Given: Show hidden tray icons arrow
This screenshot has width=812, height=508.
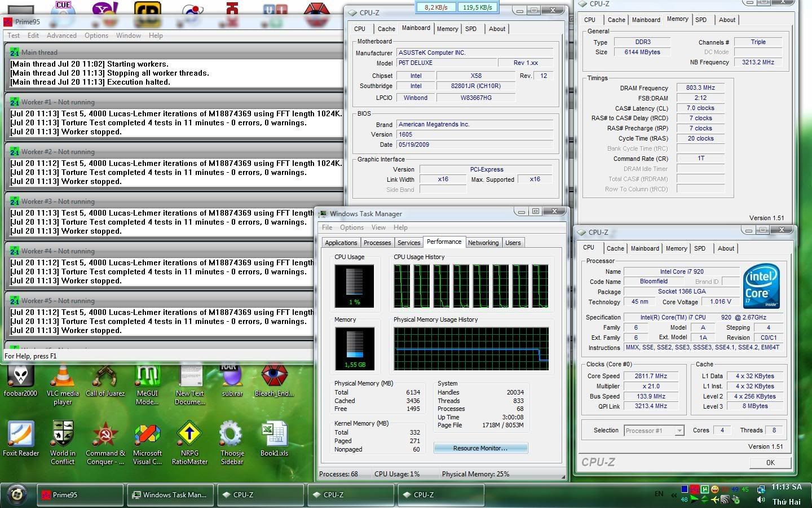Looking at the screenshot, I should point(673,495).
